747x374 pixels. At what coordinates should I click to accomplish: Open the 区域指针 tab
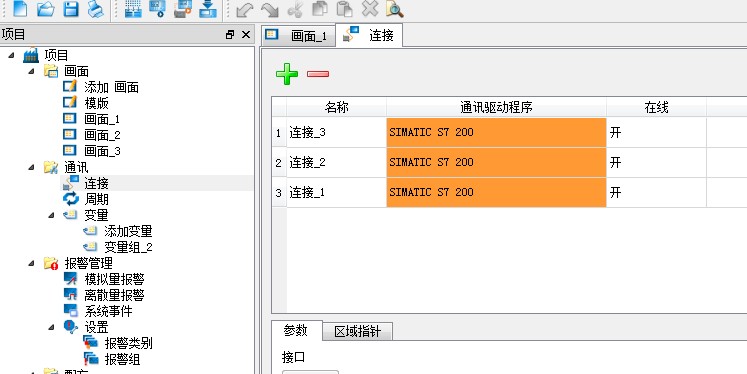coord(357,331)
